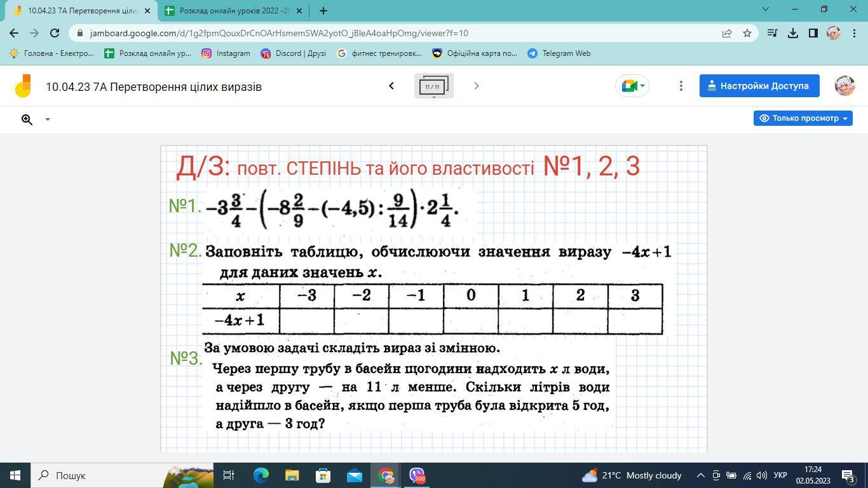Open the Офіційна карта по... bookmark
868x488 pixels.
475,53
